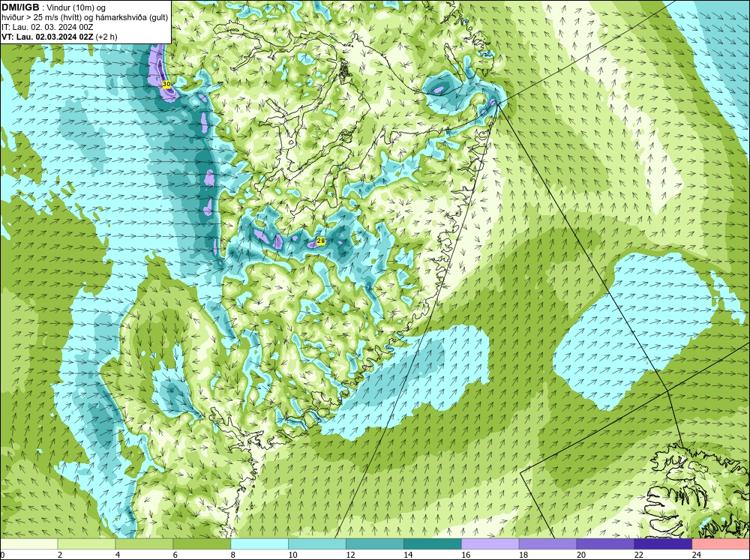Viewport: 750px width, 560px height.
Task: Click the legend scale number 14
Action: (x=408, y=555)
